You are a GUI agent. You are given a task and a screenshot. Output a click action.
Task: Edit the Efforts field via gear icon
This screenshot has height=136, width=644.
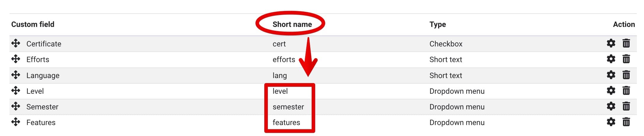(611, 59)
